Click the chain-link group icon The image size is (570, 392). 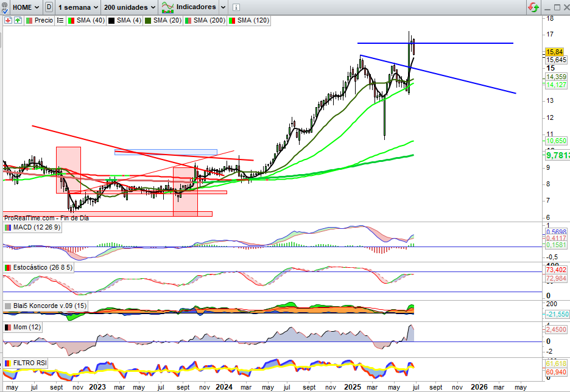4,7
